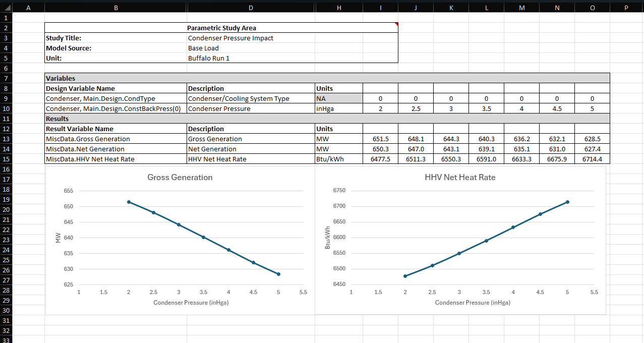Viewport: 644px width, 343px height.
Task: Click HHV heat rate data point at pressure 2
Action: pyautogui.click(x=405, y=276)
